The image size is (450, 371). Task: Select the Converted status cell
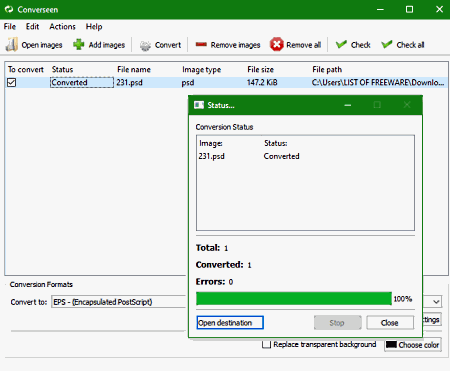(82, 82)
